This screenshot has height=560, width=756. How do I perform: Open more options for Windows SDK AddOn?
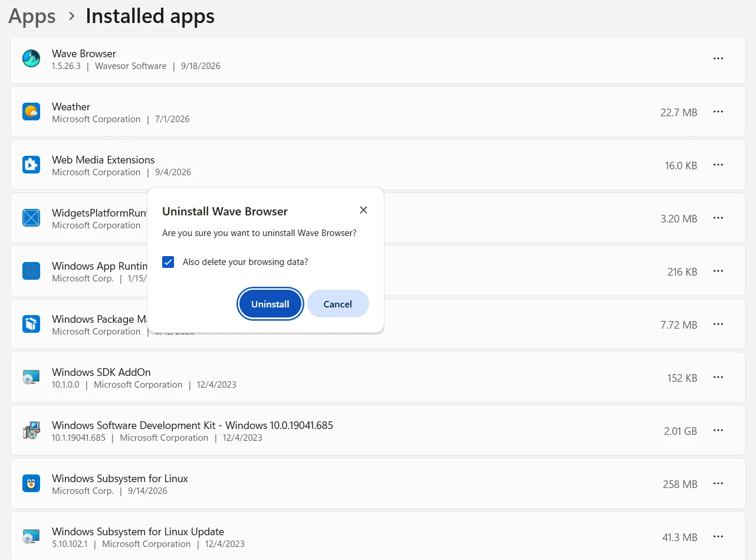click(718, 377)
